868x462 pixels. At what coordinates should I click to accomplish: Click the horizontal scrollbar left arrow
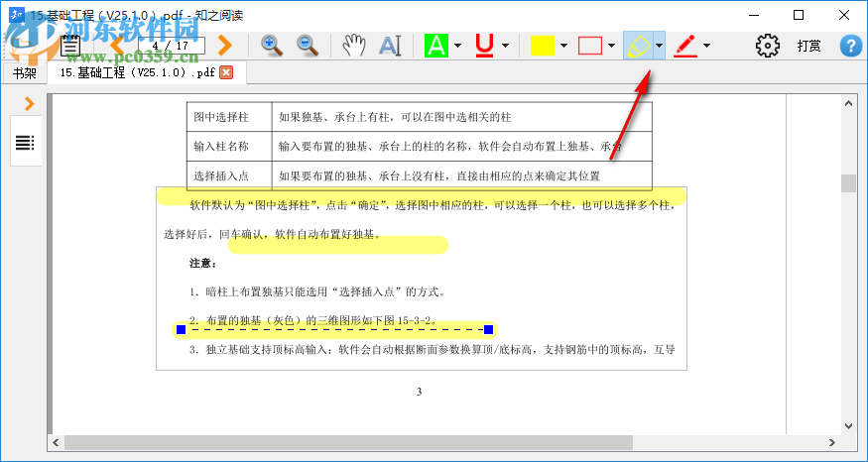56,442
